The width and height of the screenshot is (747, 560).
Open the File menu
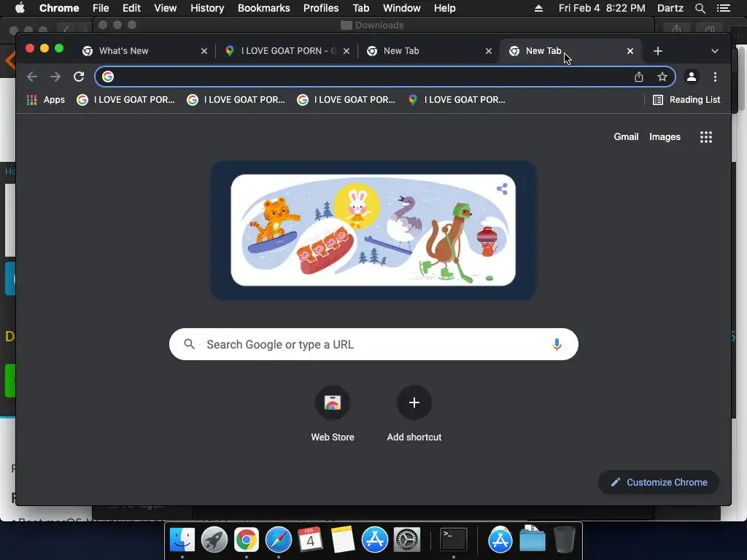[x=101, y=8]
